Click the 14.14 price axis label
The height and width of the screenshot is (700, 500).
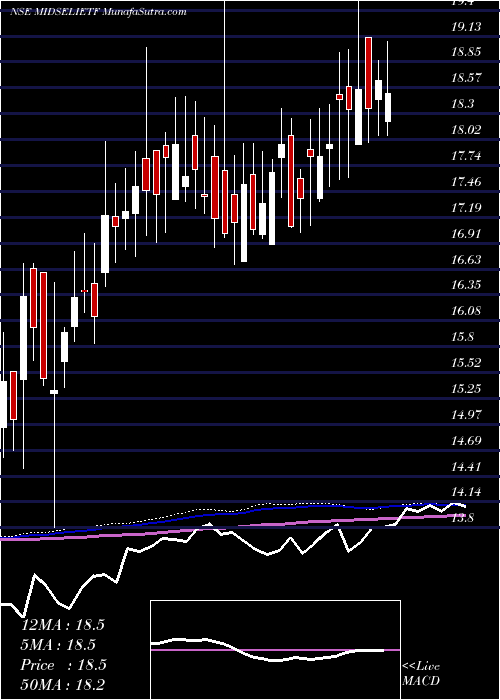click(x=467, y=492)
